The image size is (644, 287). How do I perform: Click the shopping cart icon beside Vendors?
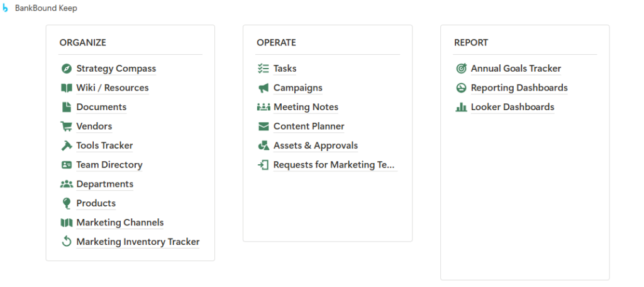pyautogui.click(x=67, y=127)
